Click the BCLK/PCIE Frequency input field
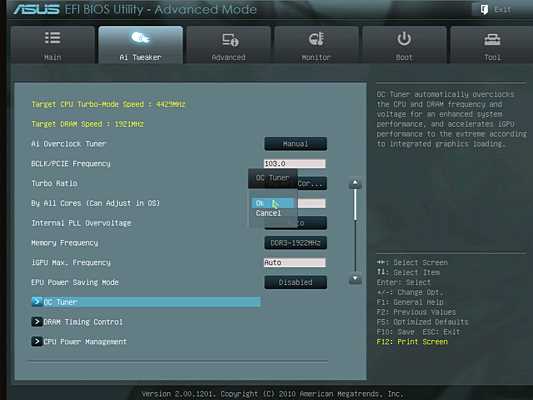Image resolution: width=533 pixels, height=400 pixels. point(295,164)
